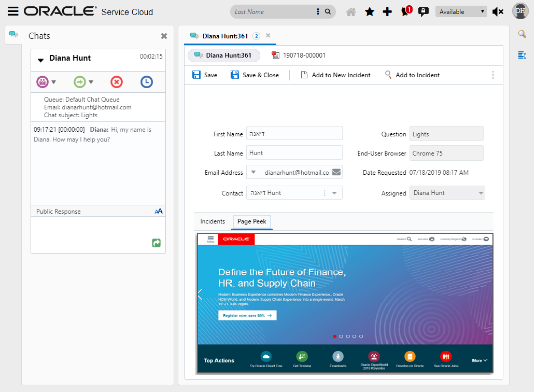Click the send response icon in Public Response
Screen dimensions: 536x392
point(156,243)
